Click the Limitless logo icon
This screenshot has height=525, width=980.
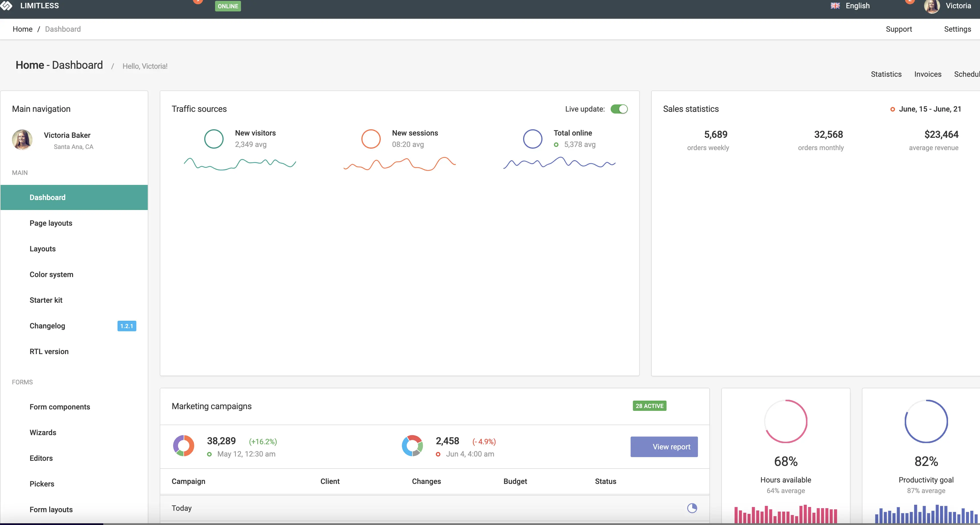click(7, 5)
